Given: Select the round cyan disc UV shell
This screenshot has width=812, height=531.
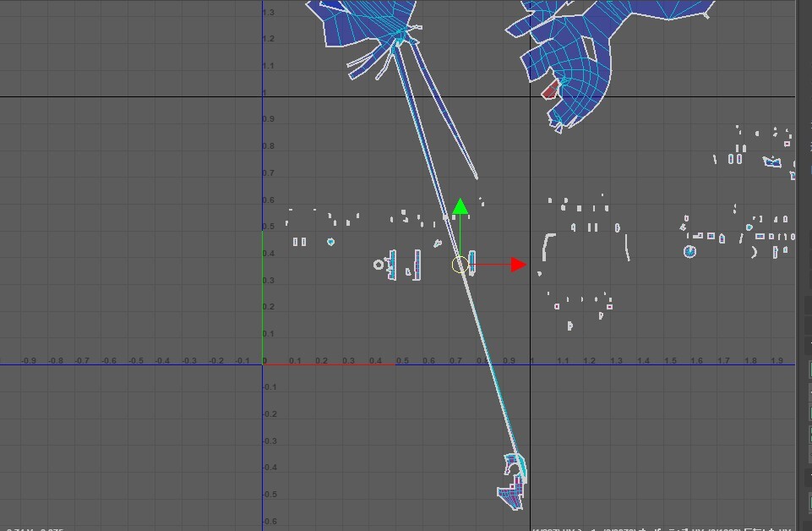Looking at the screenshot, I should 689,252.
